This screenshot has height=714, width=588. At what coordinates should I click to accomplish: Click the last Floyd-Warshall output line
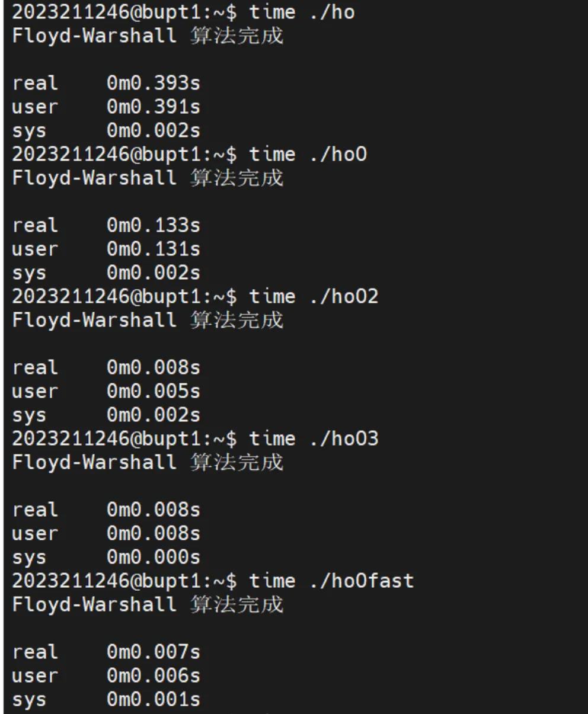pos(148,604)
